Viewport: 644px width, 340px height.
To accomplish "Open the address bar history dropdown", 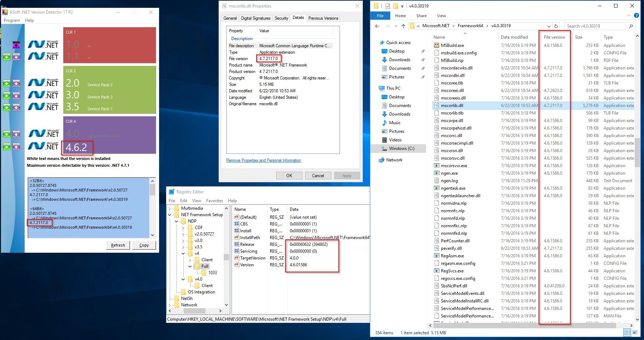I will (549, 26).
